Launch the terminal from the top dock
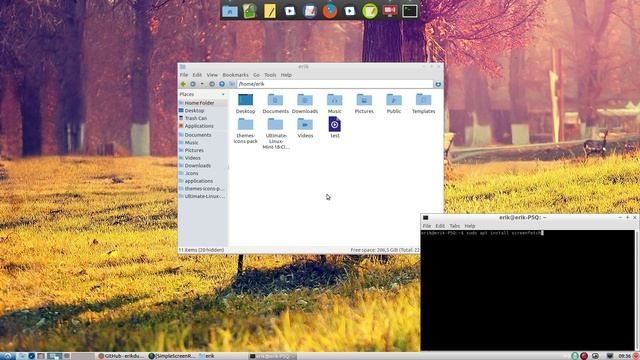Image resolution: width=640 pixels, height=360 pixels. click(x=410, y=11)
